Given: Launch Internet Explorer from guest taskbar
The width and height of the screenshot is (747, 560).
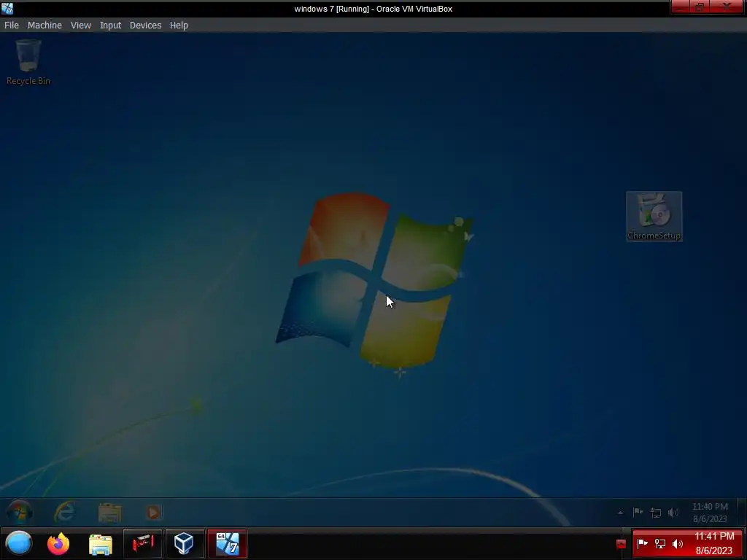Looking at the screenshot, I should (x=64, y=513).
